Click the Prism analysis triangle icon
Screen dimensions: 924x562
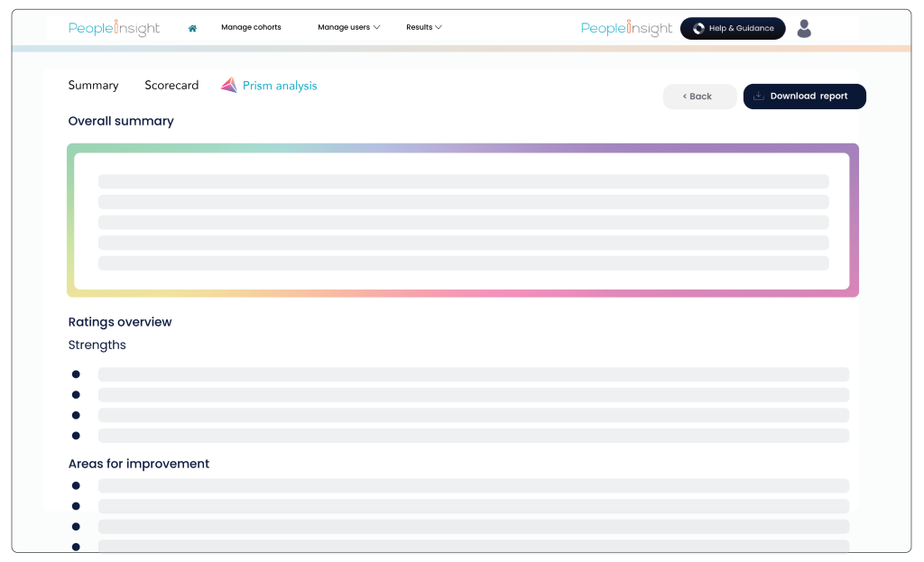click(229, 86)
